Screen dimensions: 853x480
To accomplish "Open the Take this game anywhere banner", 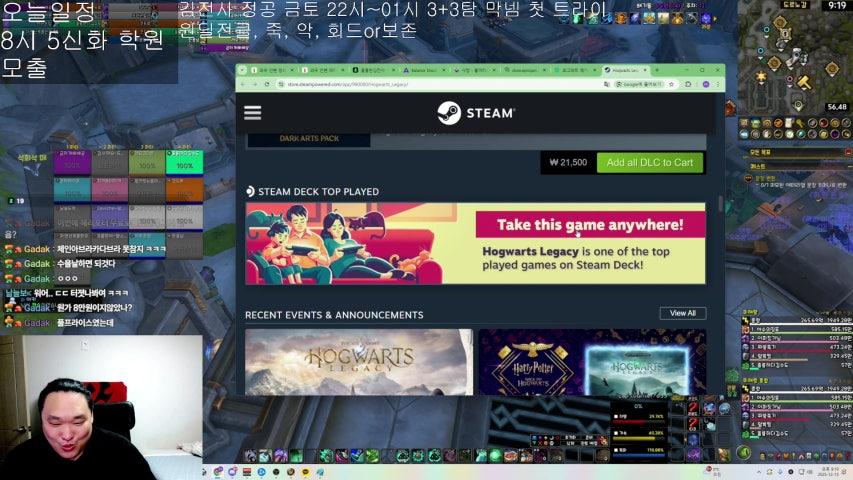I will click(475, 243).
